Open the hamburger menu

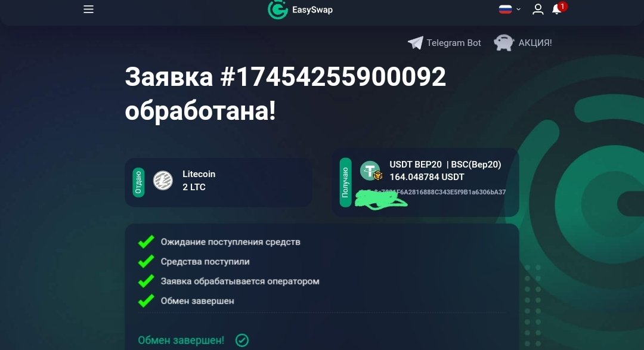(88, 10)
